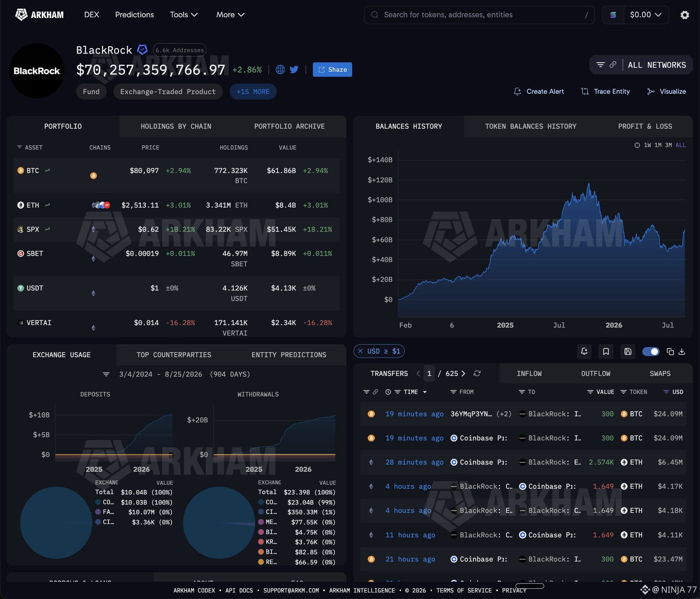Select the ALL time range
700x599 pixels.
pos(681,145)
